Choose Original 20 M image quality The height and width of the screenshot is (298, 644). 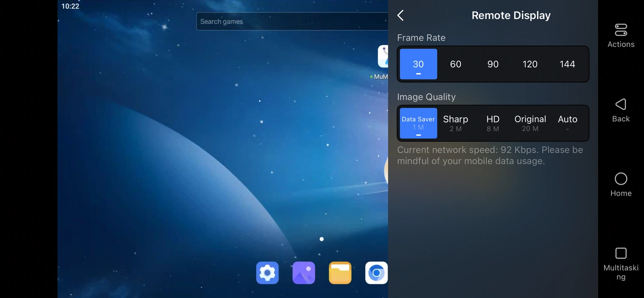[x=530, y=123]
